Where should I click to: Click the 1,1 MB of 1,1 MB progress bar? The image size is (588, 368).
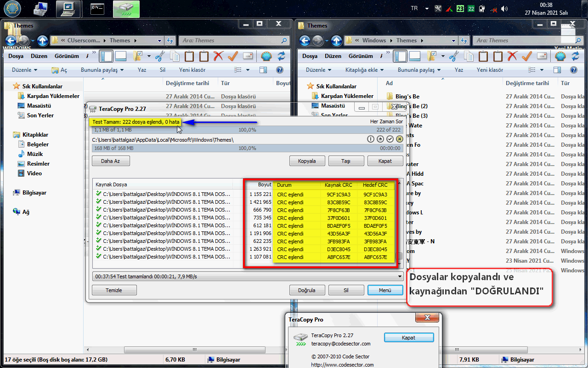point(248,130)
